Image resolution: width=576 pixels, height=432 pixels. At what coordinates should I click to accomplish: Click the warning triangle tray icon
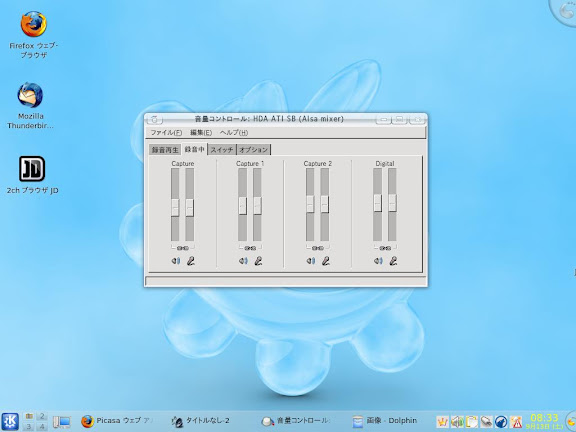516,422
